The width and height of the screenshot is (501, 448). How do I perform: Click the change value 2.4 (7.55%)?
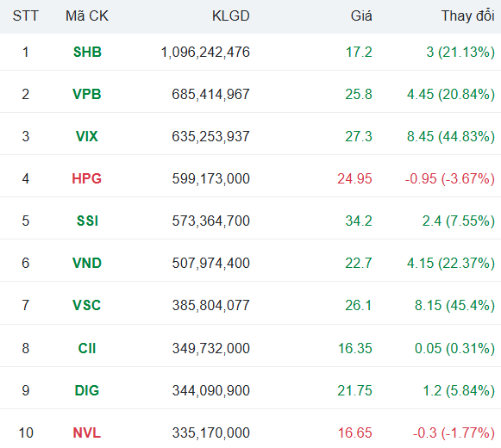click(459, 221)
